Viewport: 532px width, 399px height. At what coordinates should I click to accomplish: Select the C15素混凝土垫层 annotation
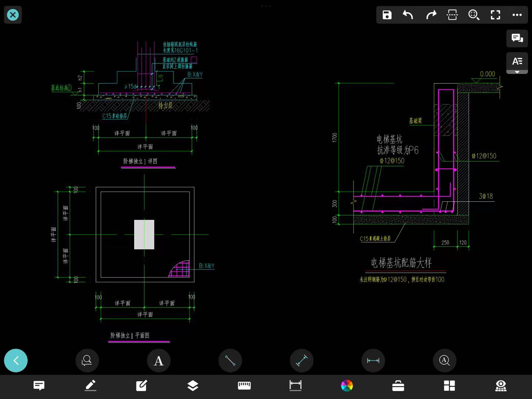pyautogui.click(x=375, y=239)
